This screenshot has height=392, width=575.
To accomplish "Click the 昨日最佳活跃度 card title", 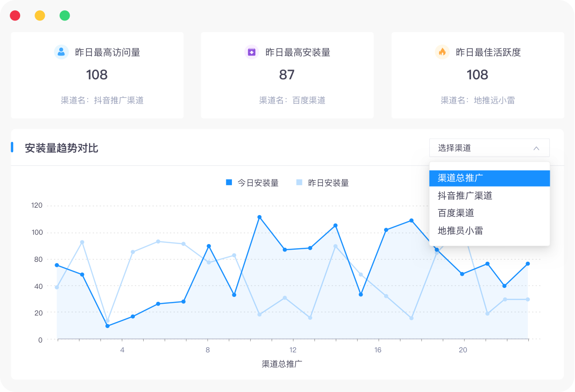I will [488, 52].
